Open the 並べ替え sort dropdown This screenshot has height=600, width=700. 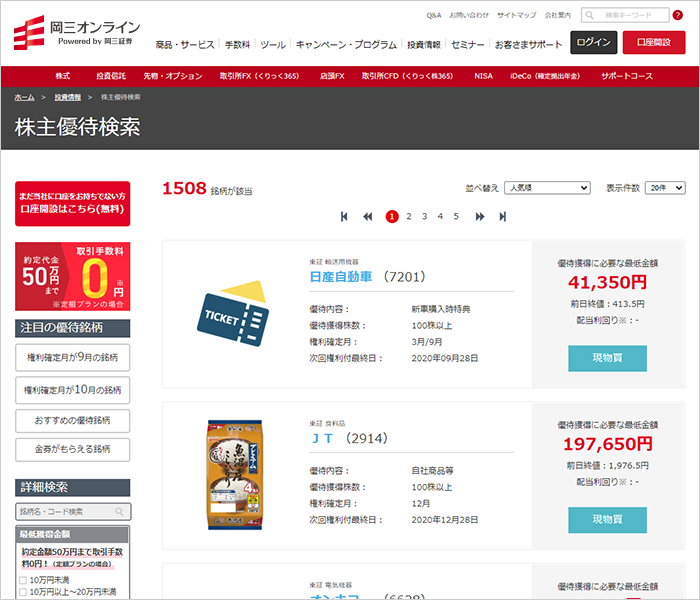[547, 188]
